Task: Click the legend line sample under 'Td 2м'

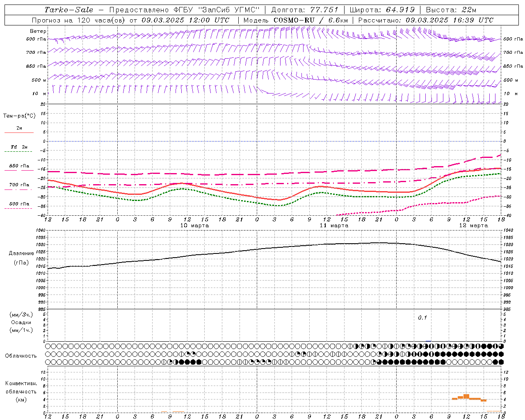Action: 19,152
